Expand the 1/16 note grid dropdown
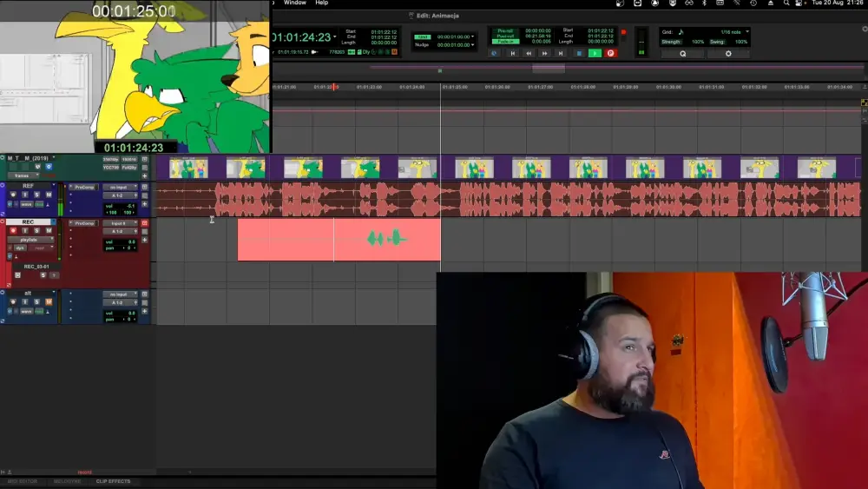Viewport: 868px width, 489px height. 746,32
